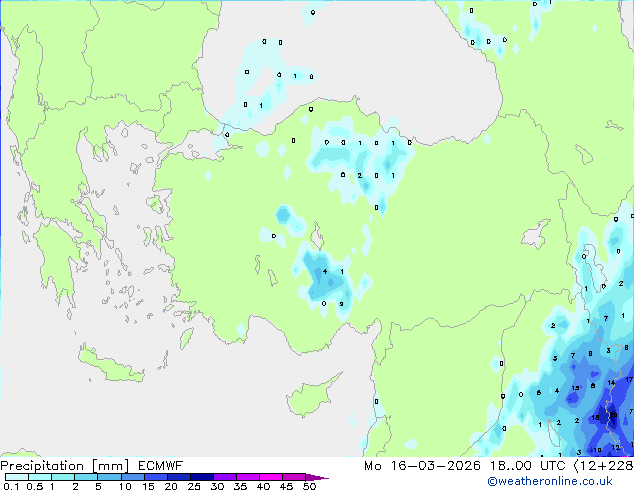This screenshot has height=490, width=634.
Task: Click the '18..00 UTC' time text
Action: pos(528,466)
